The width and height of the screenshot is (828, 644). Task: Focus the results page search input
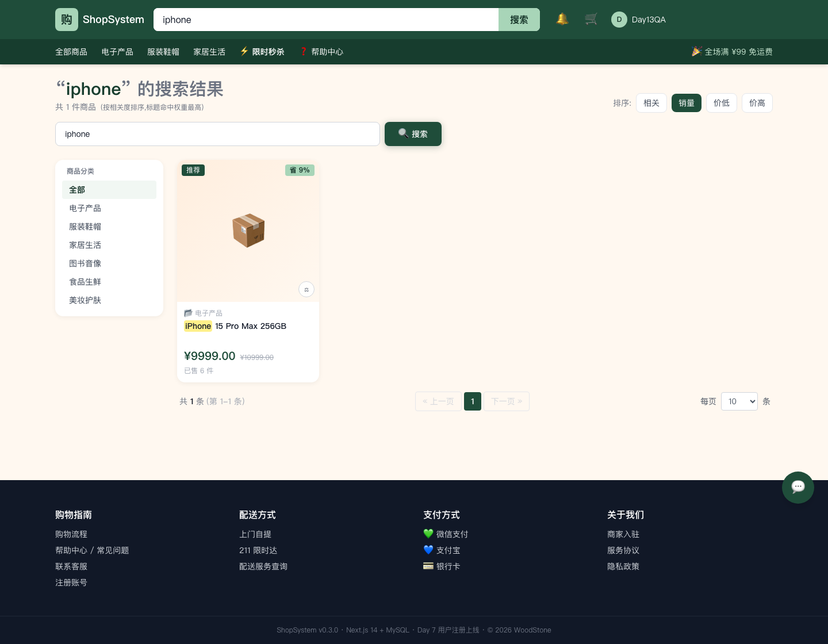(217, 134)
